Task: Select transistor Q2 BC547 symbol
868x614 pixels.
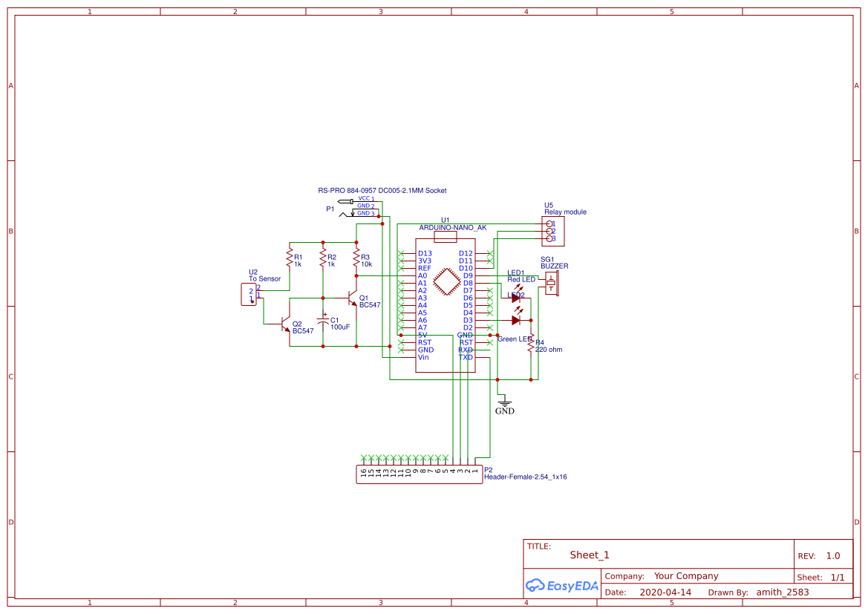Action: (286, 324)
